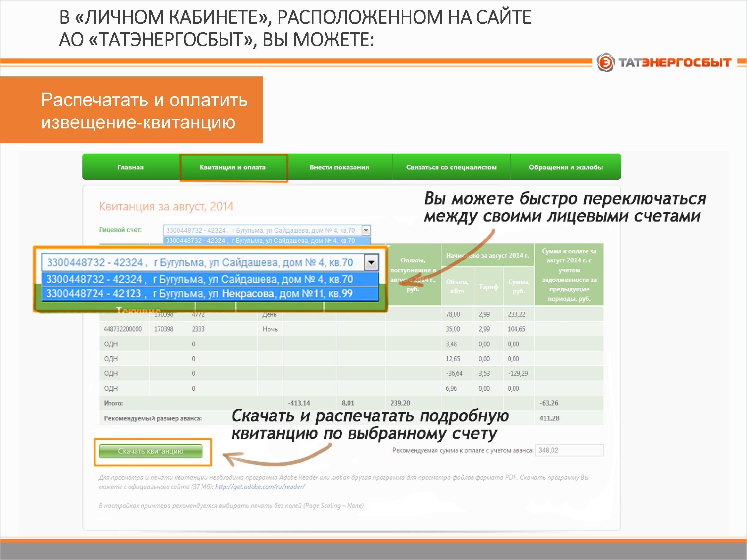Click the Тариф column header
This screenshot has width=747, height=560.
click(488, 286)
